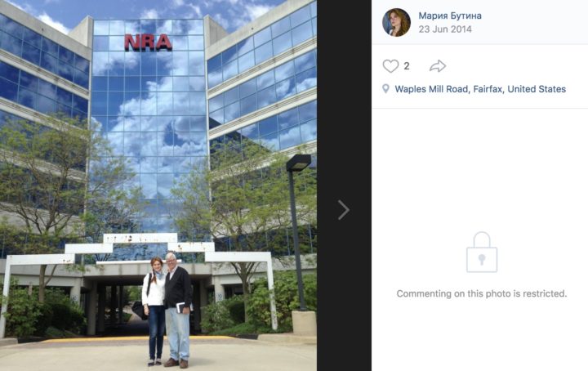View who liked via the count 2
The width and height of the screenshot is (588, 371).
coord(407,66)
